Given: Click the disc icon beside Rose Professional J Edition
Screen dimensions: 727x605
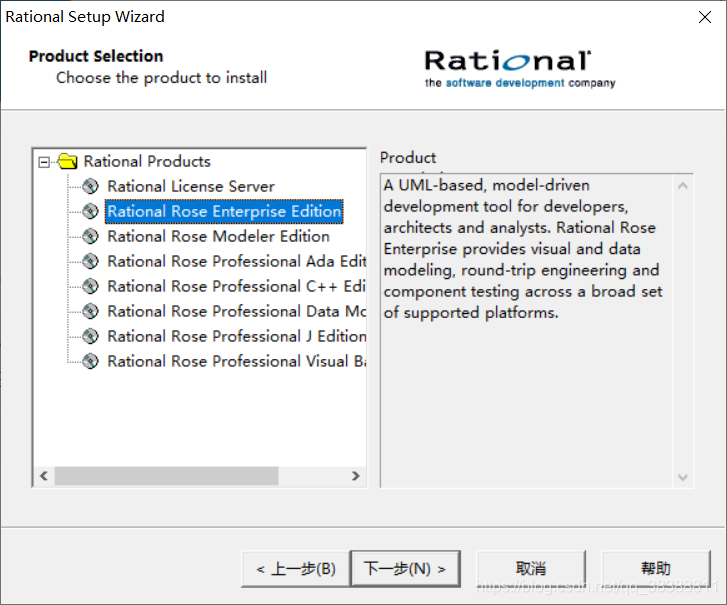Looking at the screenshot, I should click(x=90, y=336).
